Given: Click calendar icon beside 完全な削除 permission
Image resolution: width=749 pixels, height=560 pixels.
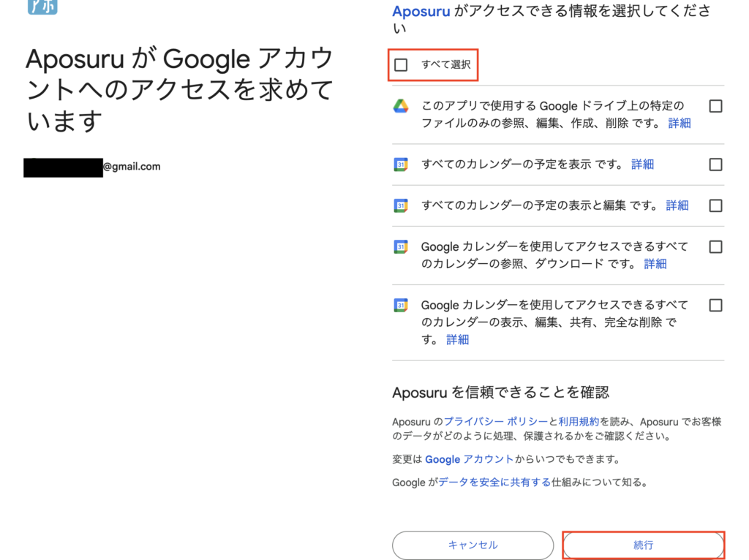Looking at the screenshot, I should (400, 305).
